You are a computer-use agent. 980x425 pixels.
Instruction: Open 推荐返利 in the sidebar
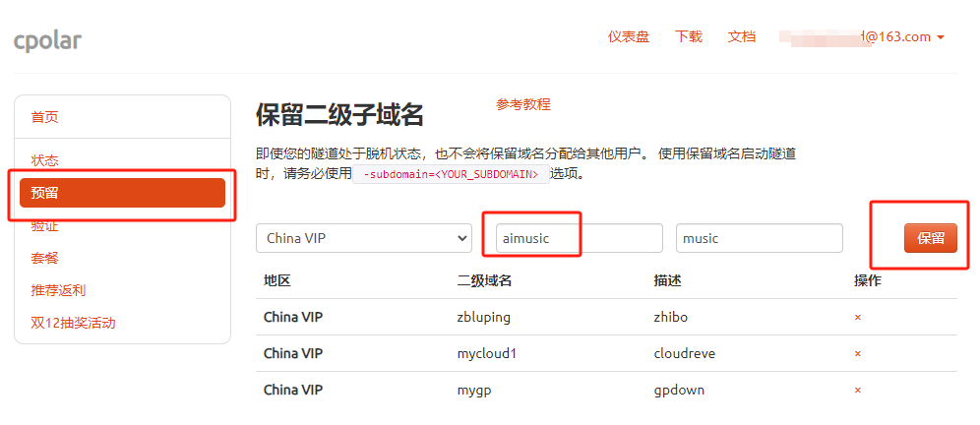point(58,290)
